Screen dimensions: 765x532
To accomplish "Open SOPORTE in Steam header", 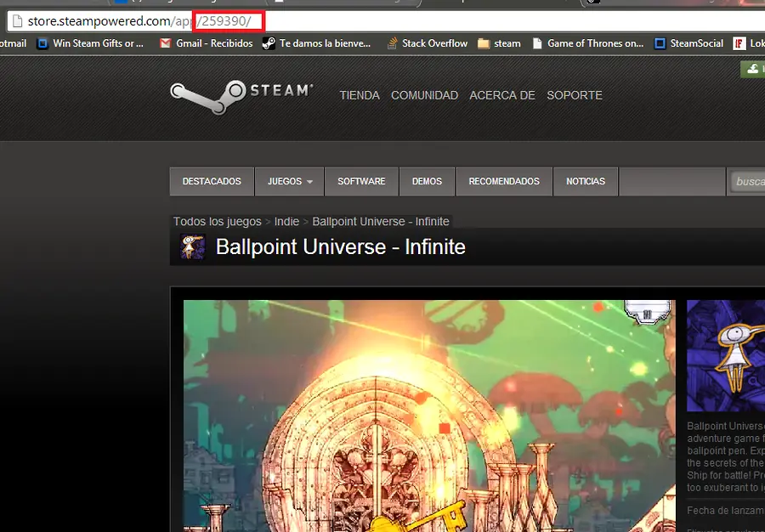I will coord(575,95).
